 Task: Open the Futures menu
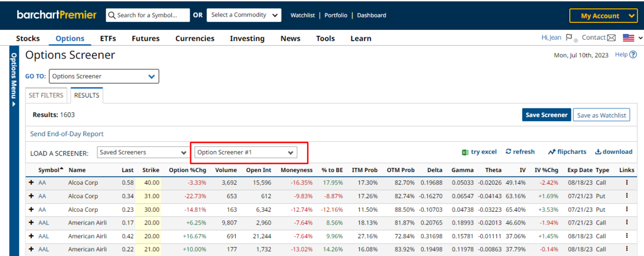pos(145,38)
